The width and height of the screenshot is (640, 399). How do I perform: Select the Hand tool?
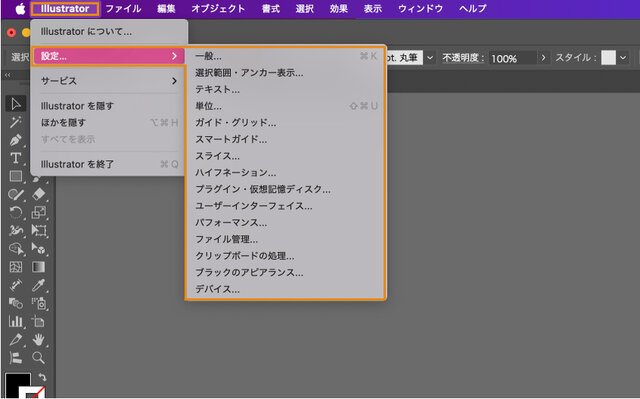[39, 339]
